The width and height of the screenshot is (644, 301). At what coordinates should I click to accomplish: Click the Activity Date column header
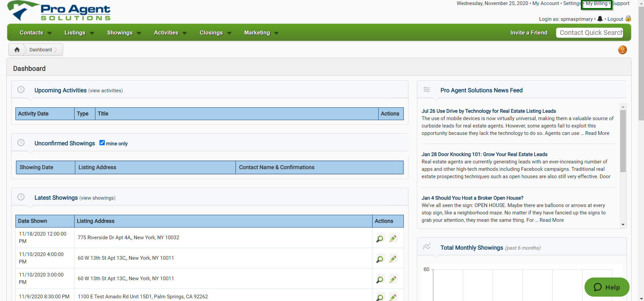click(x=45, y=114)
